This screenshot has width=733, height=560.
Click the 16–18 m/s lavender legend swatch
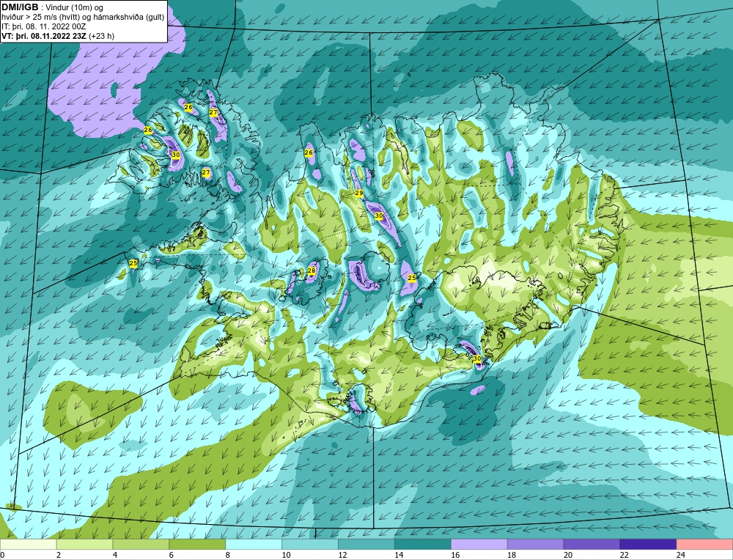point(479,545)
